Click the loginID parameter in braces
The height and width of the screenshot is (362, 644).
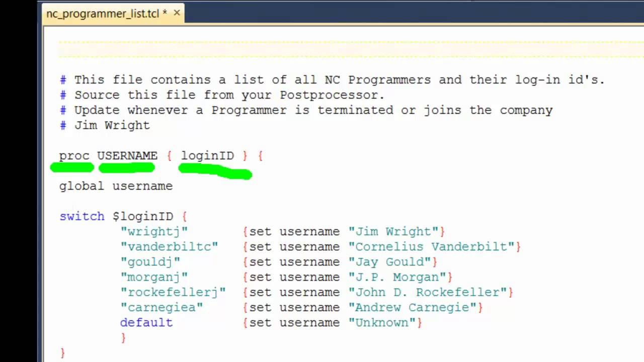(x=207, y=156)
